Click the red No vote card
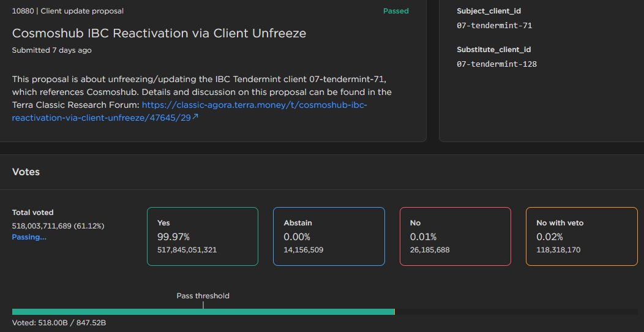The image size is (644, 332). [455, 236]
